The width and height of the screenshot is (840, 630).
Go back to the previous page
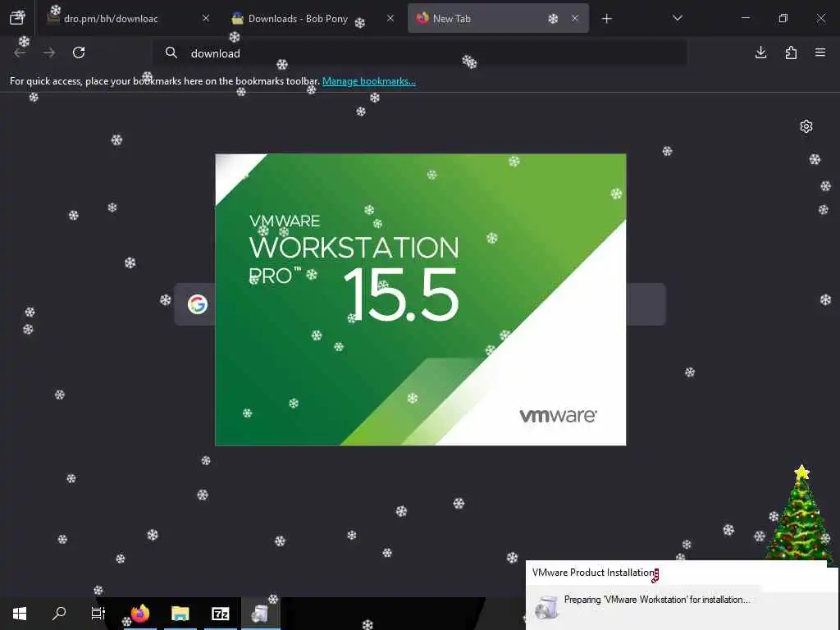click(x=21, y=52)
